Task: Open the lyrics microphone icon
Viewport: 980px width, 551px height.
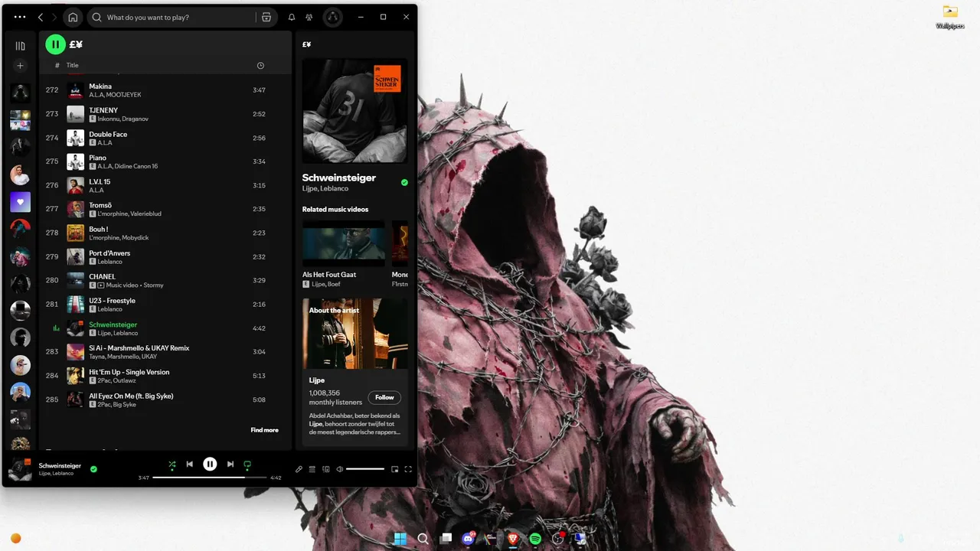Action: (x=299, y=469)
